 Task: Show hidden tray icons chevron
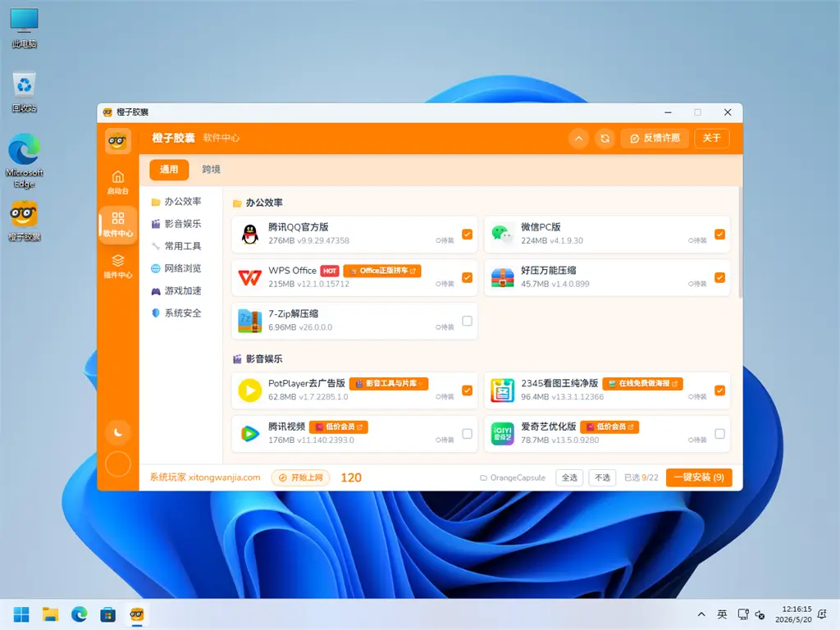click(x=701, y=614)
